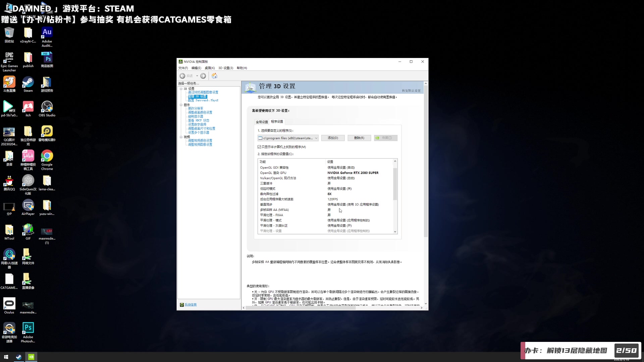
Task: Open 更改分辨率 in the task tree
Action: tap(196, 109)
